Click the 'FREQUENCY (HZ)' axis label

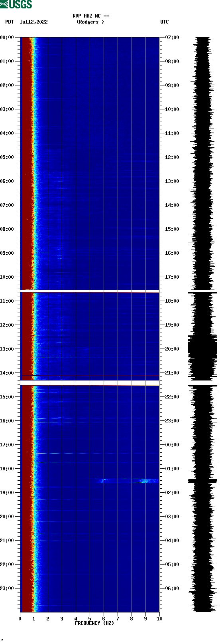pos(94,623)
